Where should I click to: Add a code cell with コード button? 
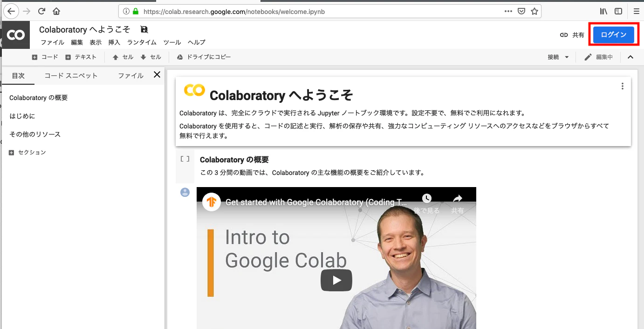45,57
